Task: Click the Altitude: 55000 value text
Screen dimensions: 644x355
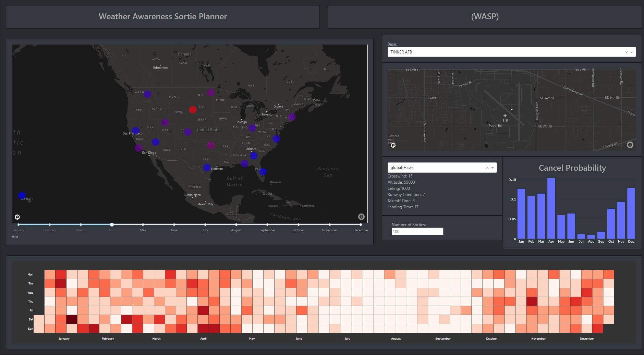Action: click(401, 182)
